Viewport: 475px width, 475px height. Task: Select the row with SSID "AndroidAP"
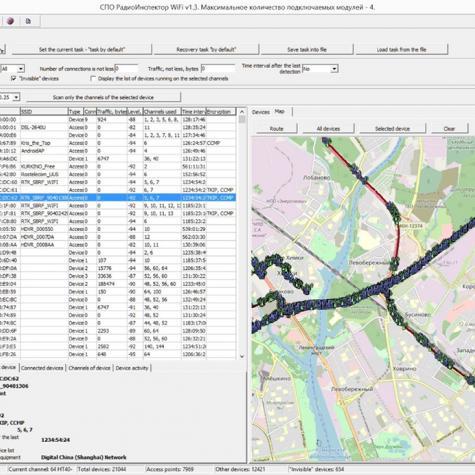coord(118,151)
